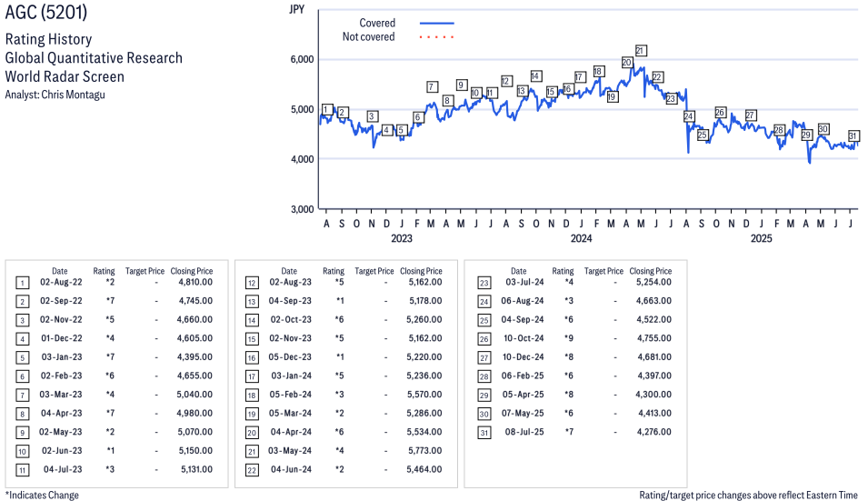Click closing price 4,300.00
Viewport: 868px width, 501px height.
[653, 395]
